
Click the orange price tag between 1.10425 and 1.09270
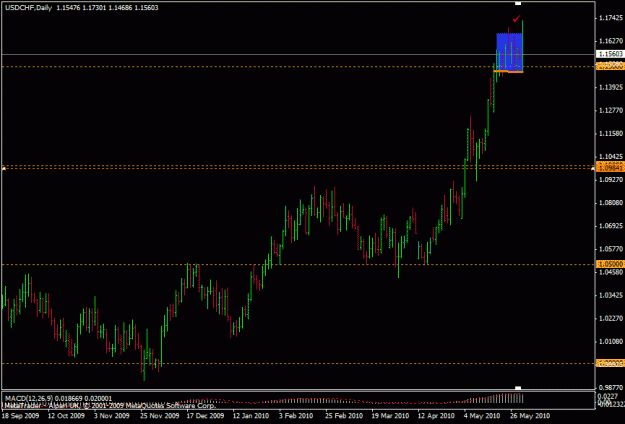[x=610, y=167]
